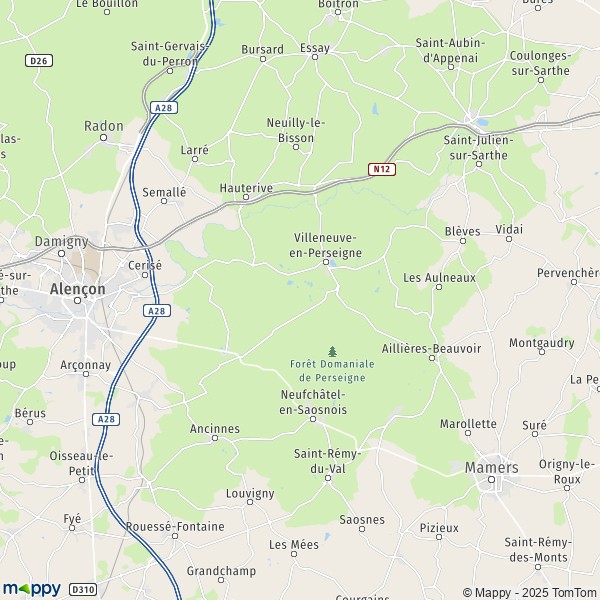This screenshot has width=600, height=600.
Task: Click the Ancinnes village marker
Action: click(215, 438)
